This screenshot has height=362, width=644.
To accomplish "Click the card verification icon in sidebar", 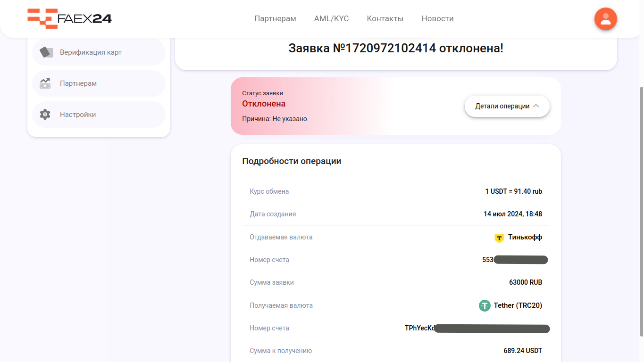I will 46,52.
